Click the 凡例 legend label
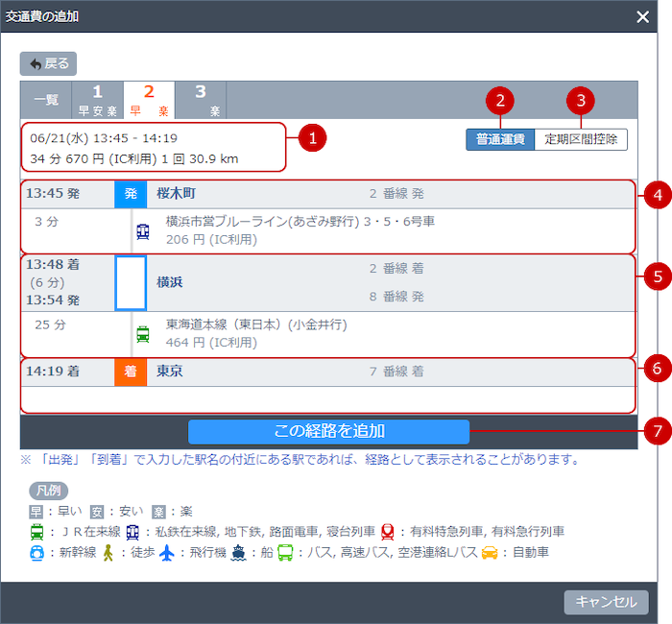Screen dimensions: 672x624 coord(48,491)
